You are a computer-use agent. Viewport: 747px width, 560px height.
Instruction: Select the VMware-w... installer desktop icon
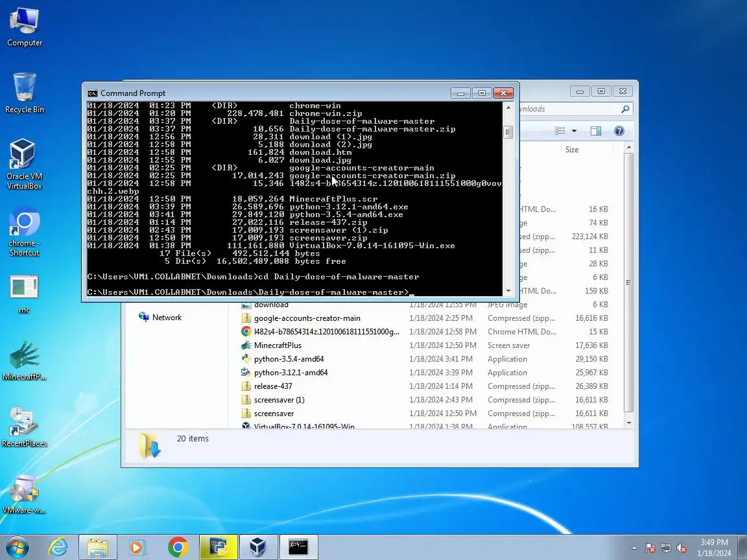tap(24, 495)
